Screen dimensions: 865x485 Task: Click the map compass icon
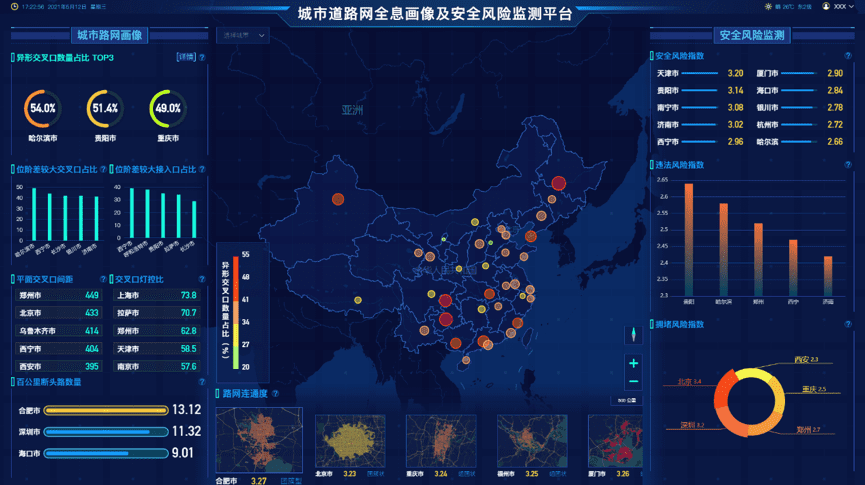coord(632,334)
